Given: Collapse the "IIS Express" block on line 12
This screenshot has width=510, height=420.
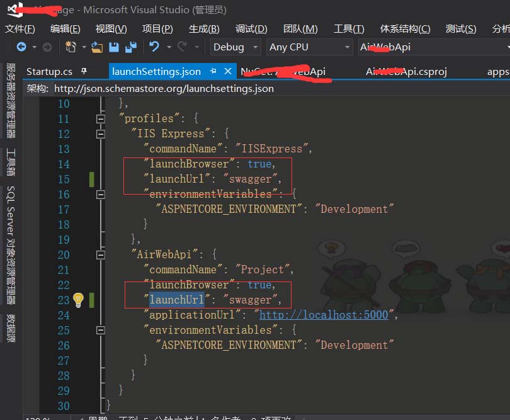Looking at the screenshot, I should (101, 133).
